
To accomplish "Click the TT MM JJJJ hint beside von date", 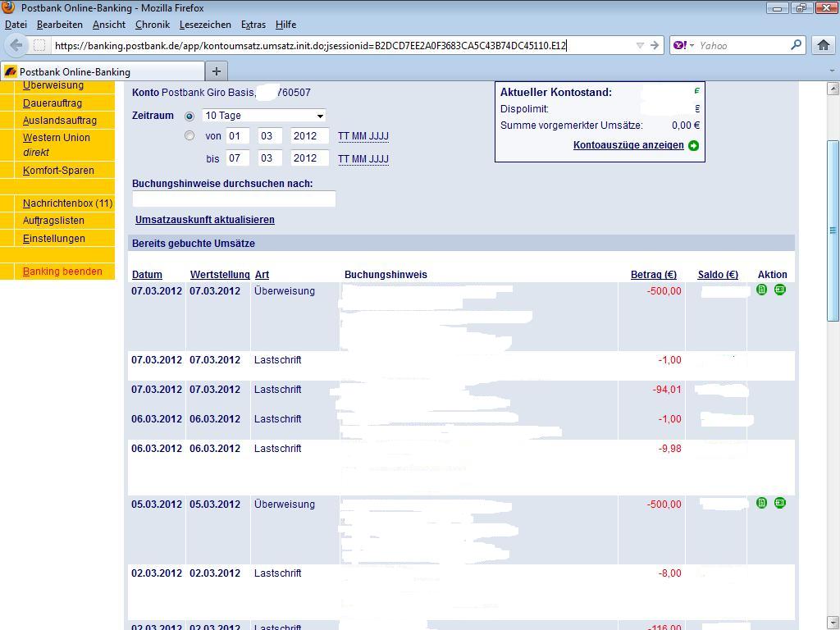I will [363, 136].
